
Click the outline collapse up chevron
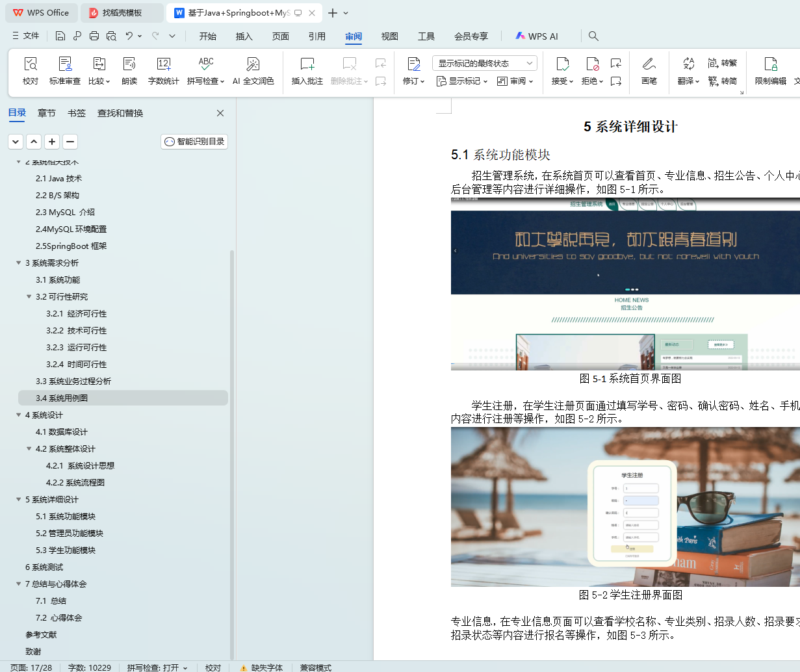tap(34, 141)
